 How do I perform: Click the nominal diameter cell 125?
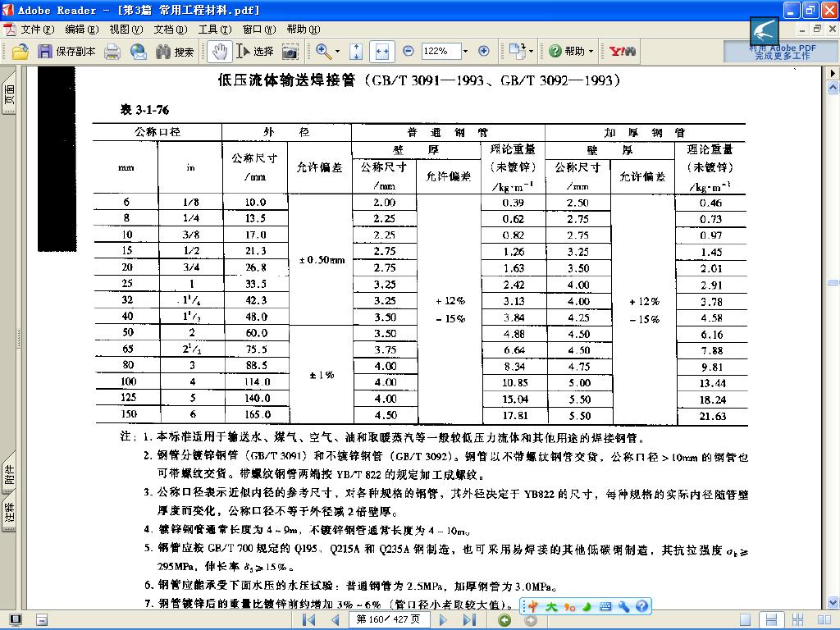(128, 398)
